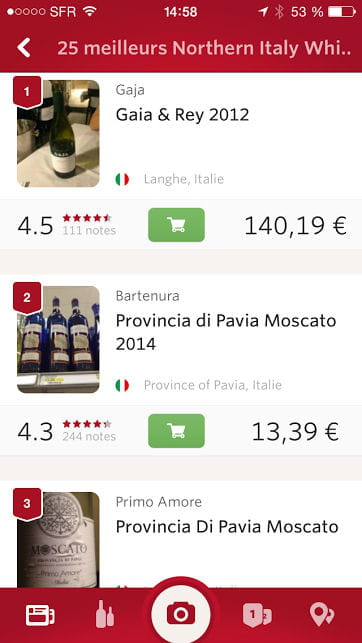Tap the page title 25 meilleurs Northern Italy
This screenshot has width=362, height=643.
204,48
